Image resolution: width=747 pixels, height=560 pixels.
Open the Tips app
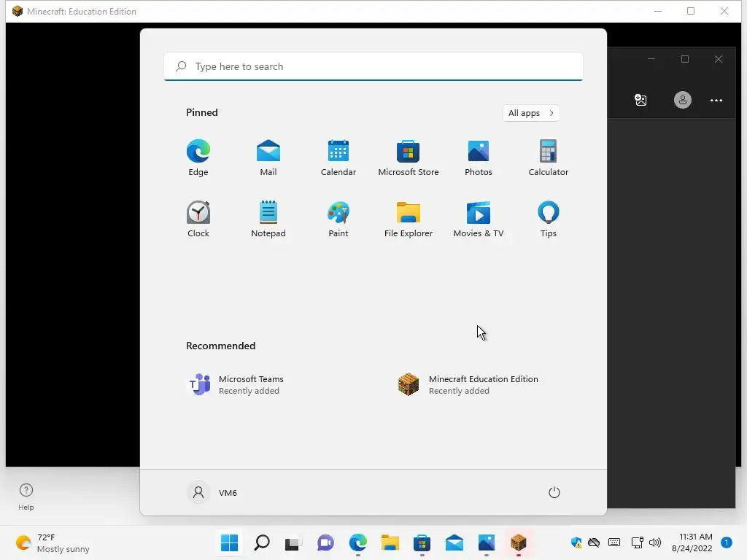(549, 219)
